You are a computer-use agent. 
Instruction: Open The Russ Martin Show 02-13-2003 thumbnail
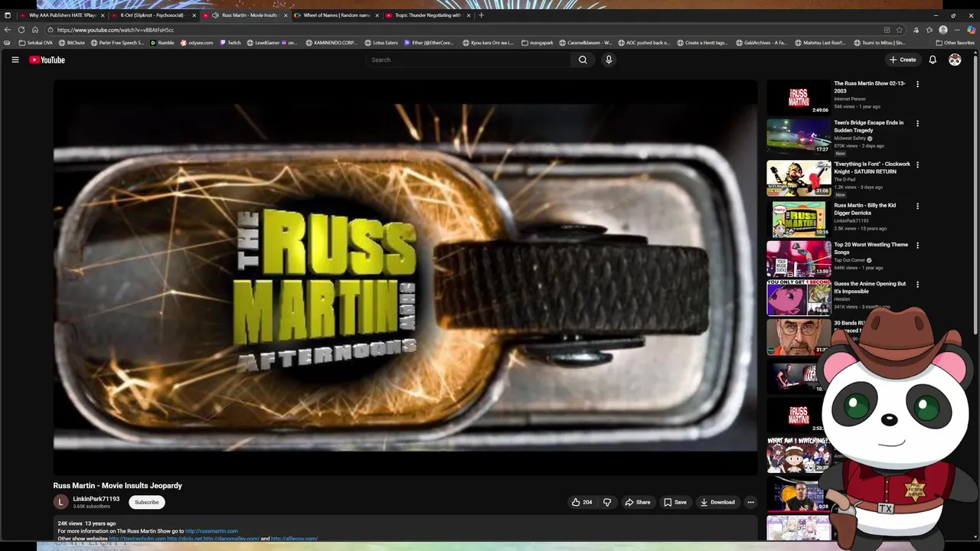click(799, 96)
